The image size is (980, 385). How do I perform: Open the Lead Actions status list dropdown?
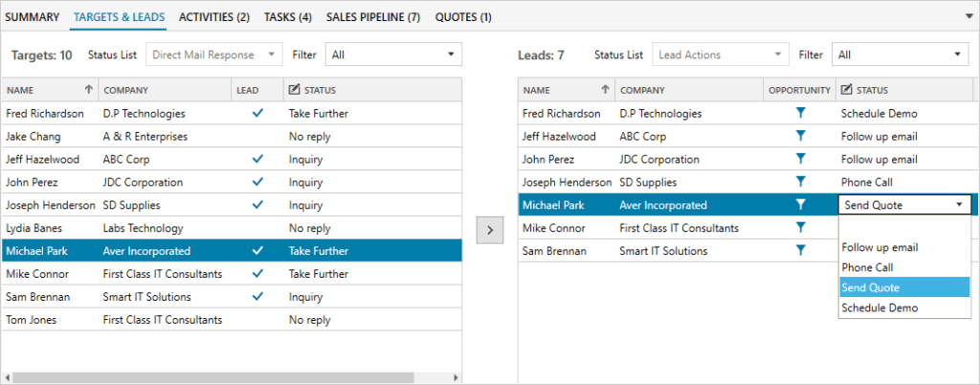721,55
